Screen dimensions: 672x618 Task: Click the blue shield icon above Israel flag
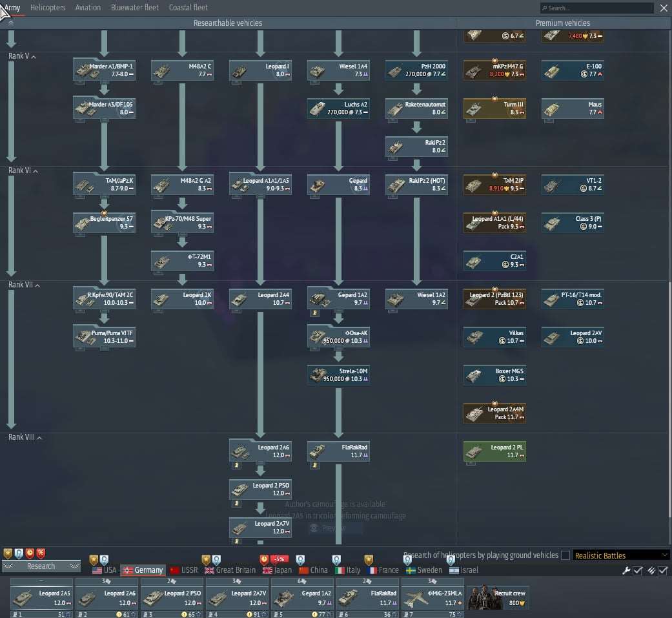click(451, 559)
